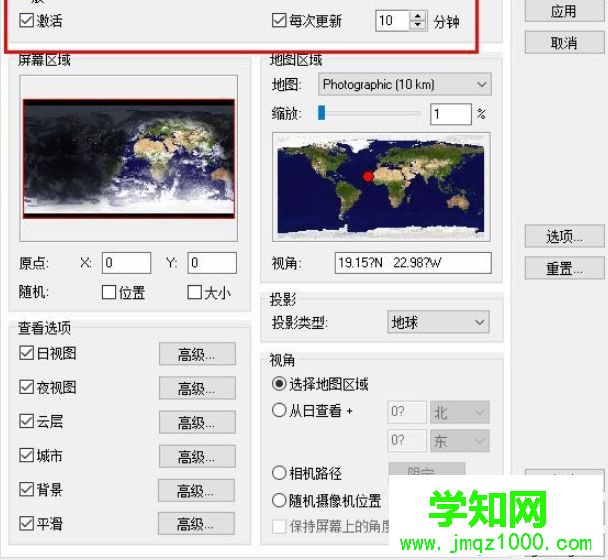Open 高级... settings for 云层
The image size is (608, 560).
pos(197,422)
